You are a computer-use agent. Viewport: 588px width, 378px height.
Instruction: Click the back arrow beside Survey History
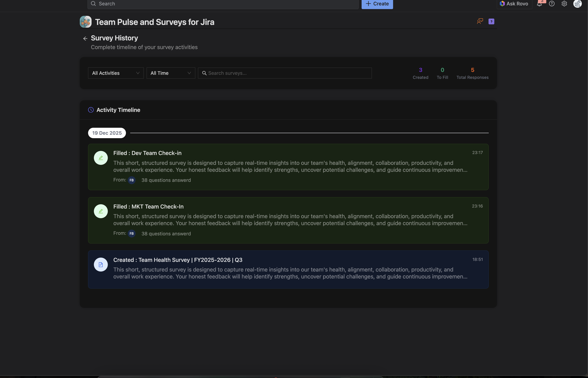85,38
